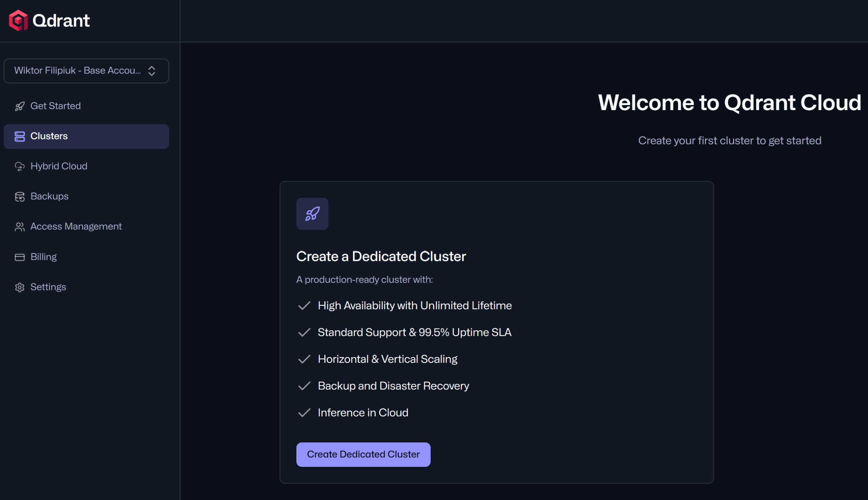Click the checkmark beside Standard Support
Viewport: 868px width, 500px height.
tap(304, 332)
